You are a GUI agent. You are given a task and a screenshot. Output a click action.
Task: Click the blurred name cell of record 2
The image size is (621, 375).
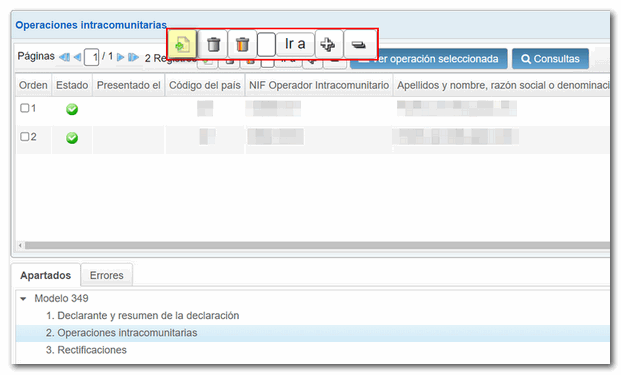coord(455,137)
